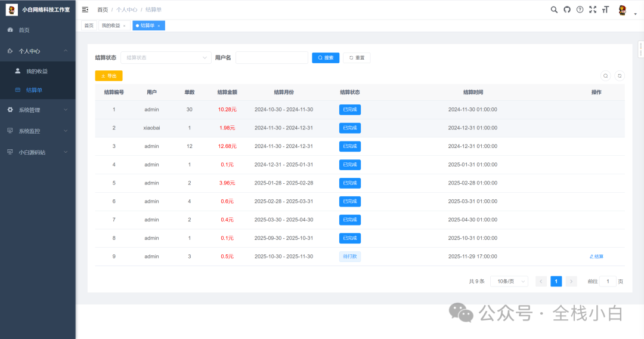Viewport: 644px width, 339px height.
Task: Click the header search magnifier icon
Action: [x=554, y=10]
